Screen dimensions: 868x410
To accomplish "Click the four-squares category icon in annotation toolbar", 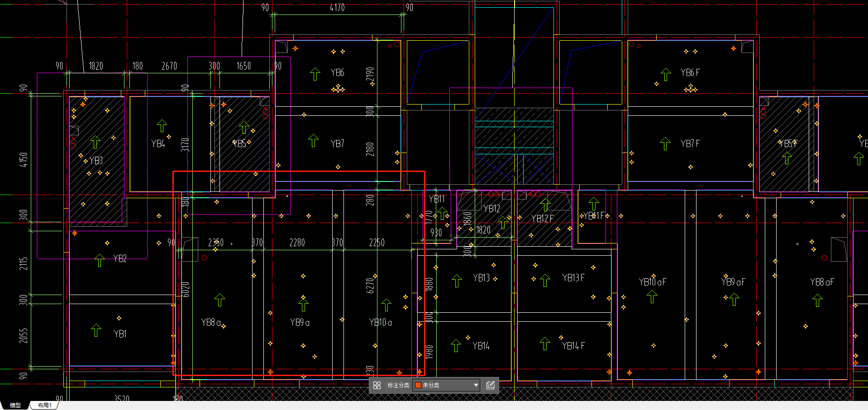I will tap(377, 385).
